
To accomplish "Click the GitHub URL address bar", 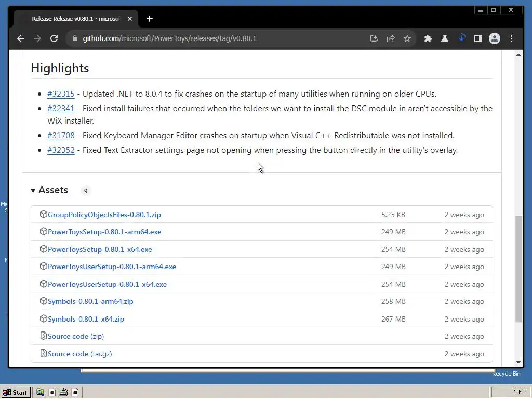I will 208,38.
